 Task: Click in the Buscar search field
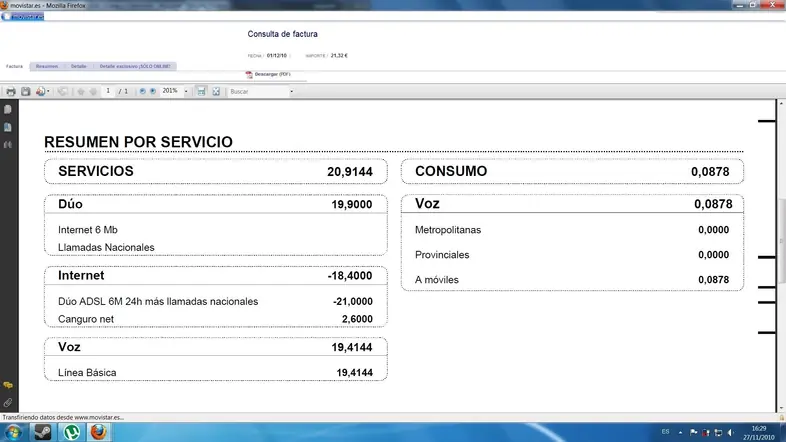tap(258, 92)
